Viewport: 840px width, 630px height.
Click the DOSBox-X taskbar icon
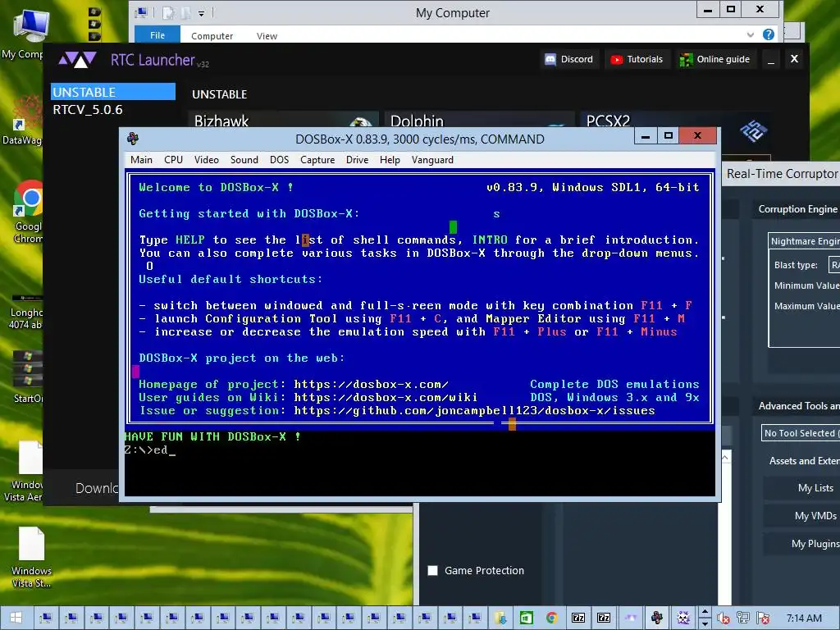tap(657, 618)
